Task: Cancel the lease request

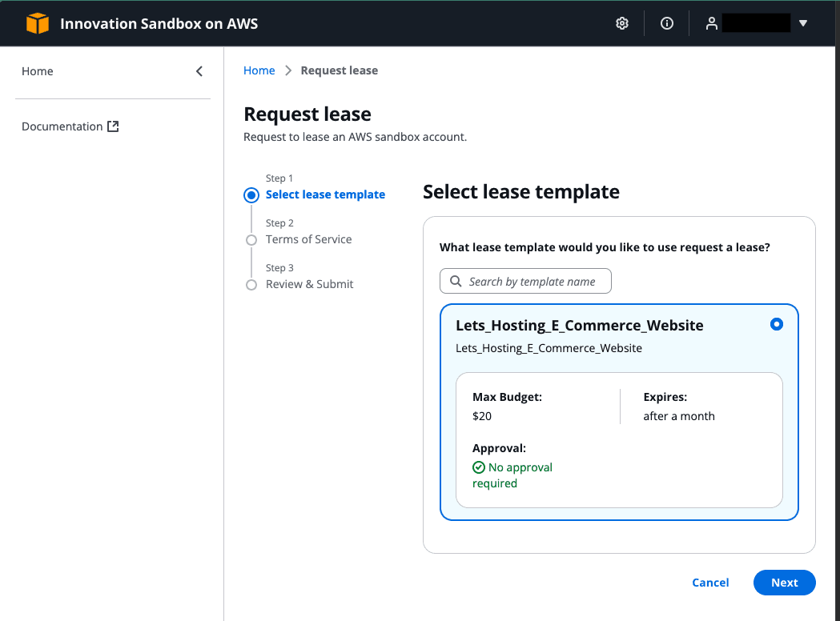Action: (x=710, y=583)
